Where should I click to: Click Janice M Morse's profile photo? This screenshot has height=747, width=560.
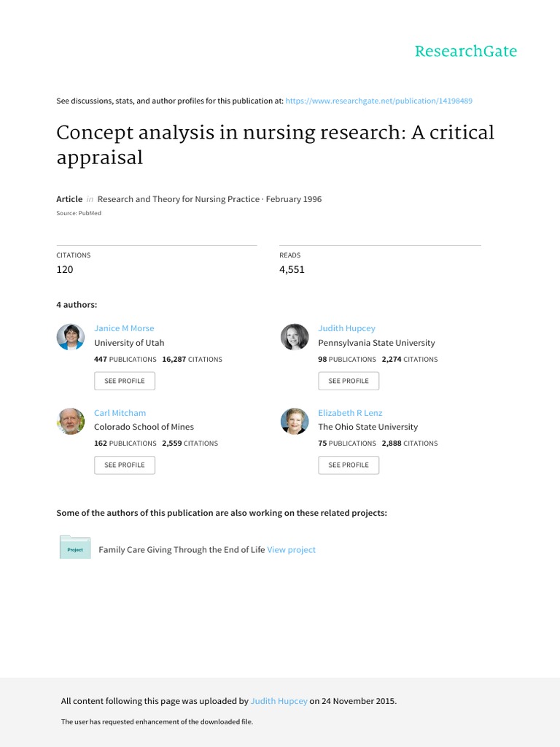[71, 337]
